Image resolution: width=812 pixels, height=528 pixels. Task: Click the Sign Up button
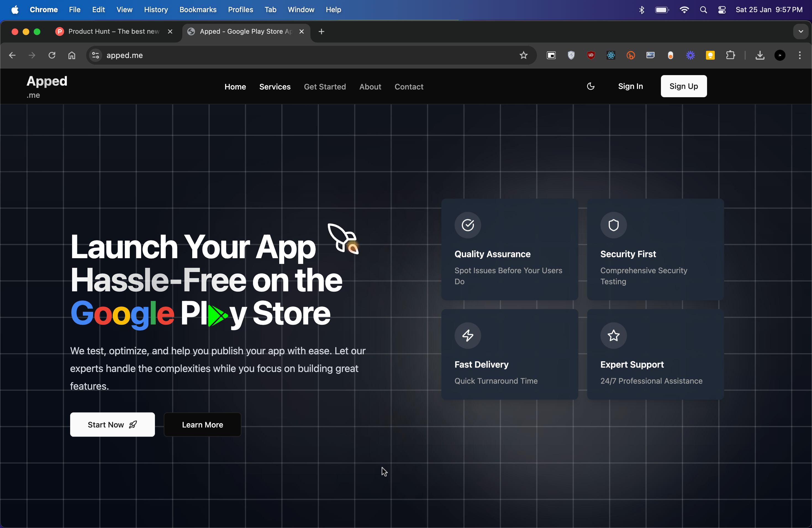683,86
